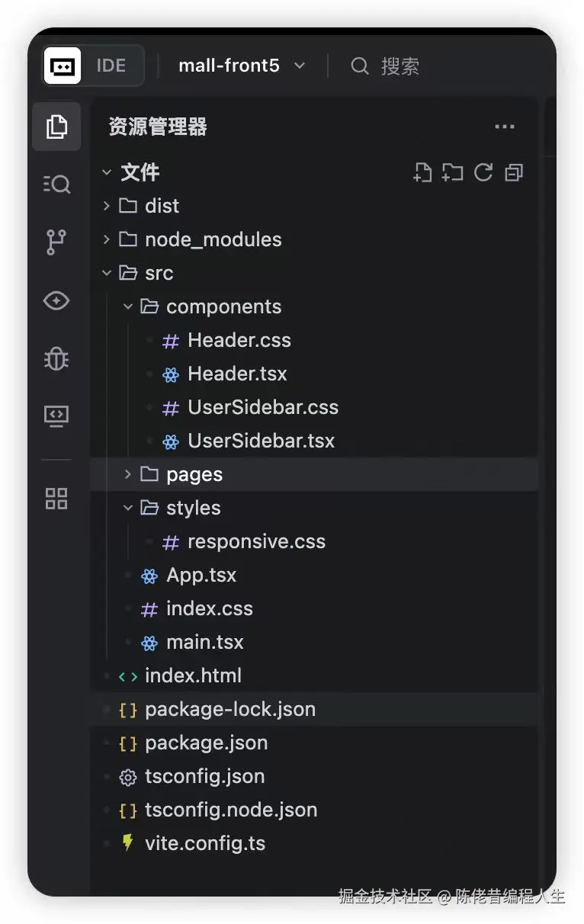This screenshot has height=924, width=584.
Task: Open the extensions grid icon
Action: pyautogui.click(x=56, y=499)
